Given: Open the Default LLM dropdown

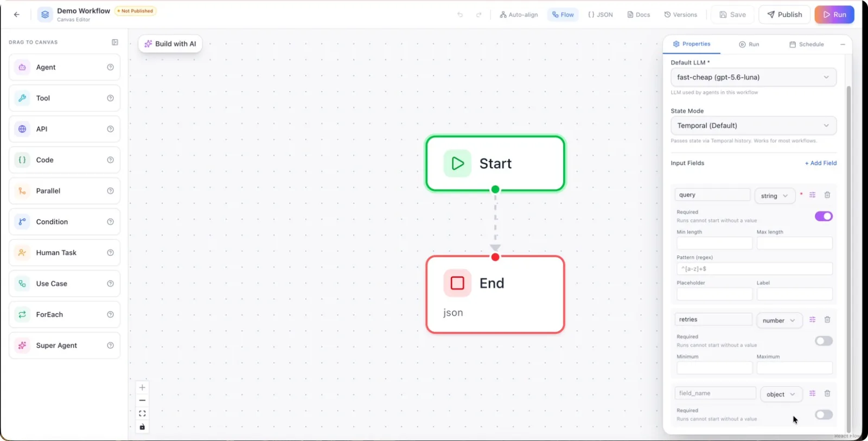Looking at the screenshot, I should (x=754, y=77).
